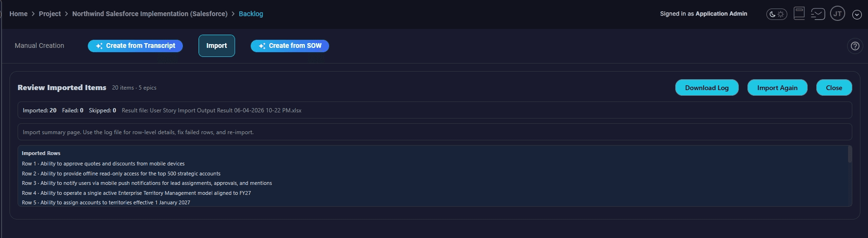
Task: Click the Create from SOW sparkle icon
Action: pos(262,46)
